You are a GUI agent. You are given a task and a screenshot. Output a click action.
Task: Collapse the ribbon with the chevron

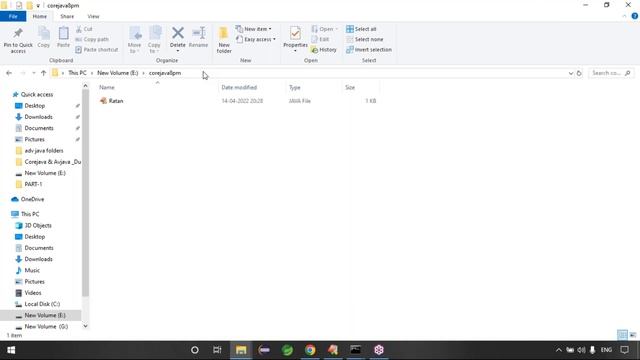tap(624, 16)
